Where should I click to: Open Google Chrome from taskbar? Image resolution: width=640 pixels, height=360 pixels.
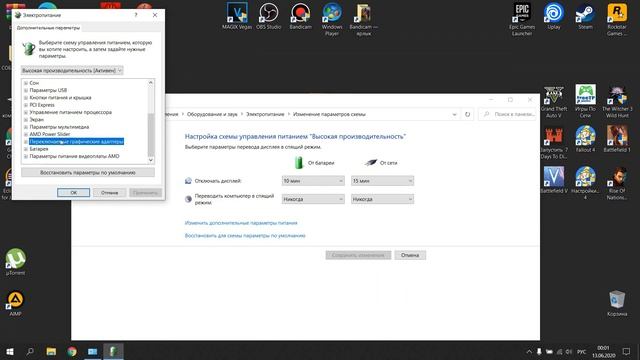(72, 351)
